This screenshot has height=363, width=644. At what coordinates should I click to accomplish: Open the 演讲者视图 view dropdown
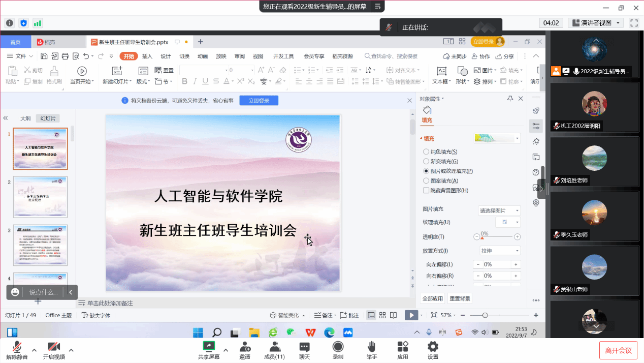[x=596, y=23]
